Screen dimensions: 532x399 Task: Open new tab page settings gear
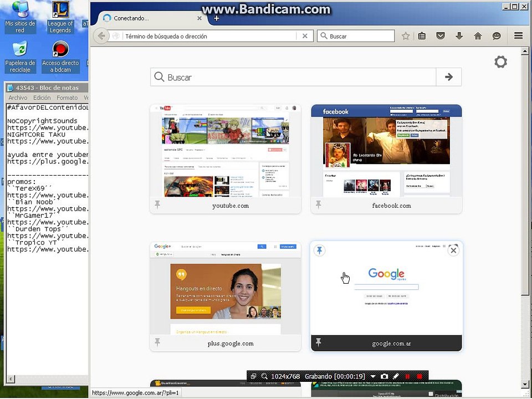point(500,62)
